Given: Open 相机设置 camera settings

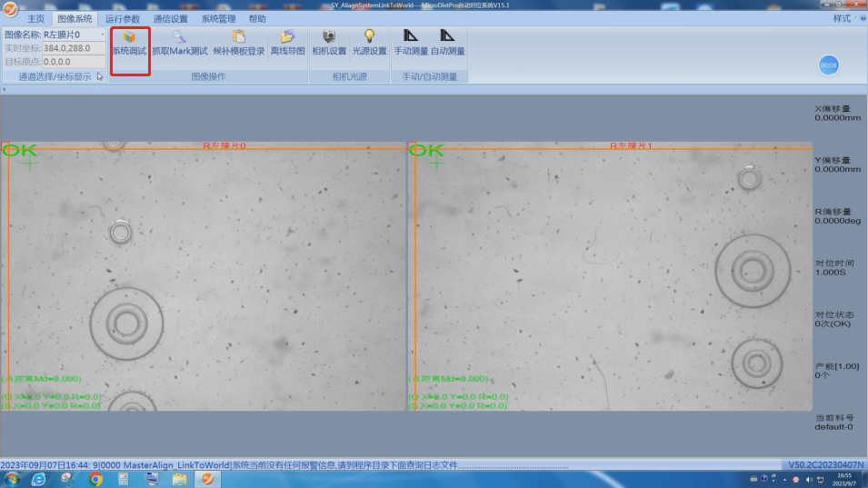Looking at the screenshot, I should tap(329, 37).
